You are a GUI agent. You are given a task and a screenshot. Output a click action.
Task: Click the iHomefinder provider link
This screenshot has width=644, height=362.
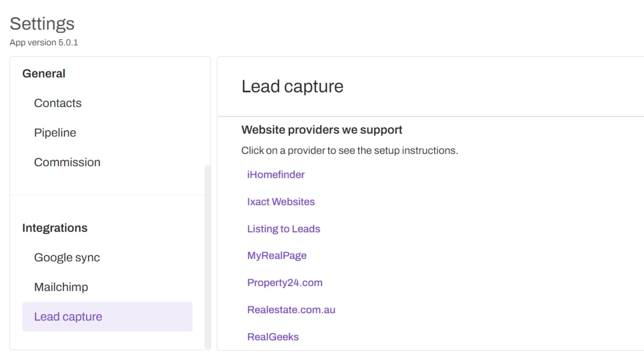coord(275,174)
